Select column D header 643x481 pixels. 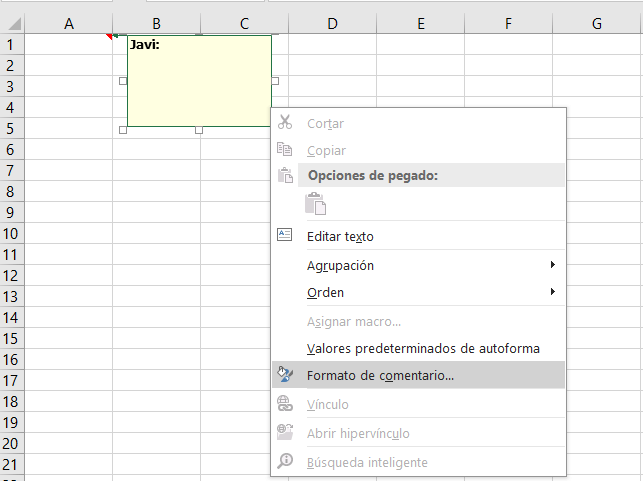tap(331, 23)
